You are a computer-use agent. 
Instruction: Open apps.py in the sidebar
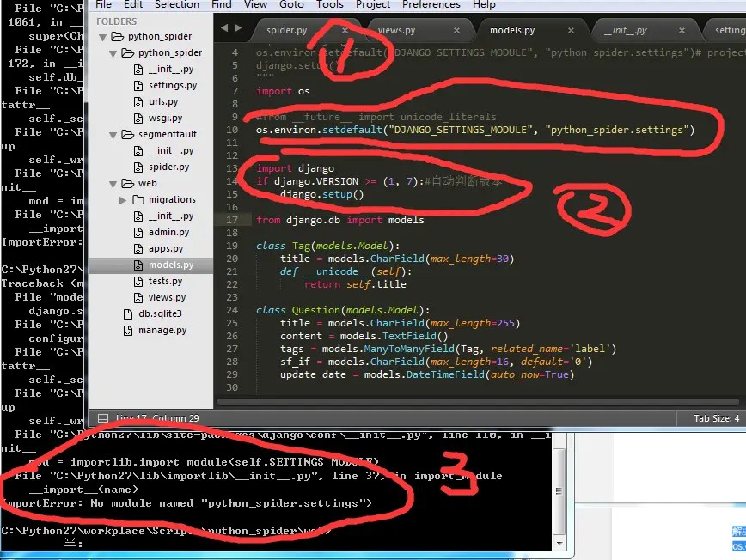pyautogui.click(x=166, y=248)
